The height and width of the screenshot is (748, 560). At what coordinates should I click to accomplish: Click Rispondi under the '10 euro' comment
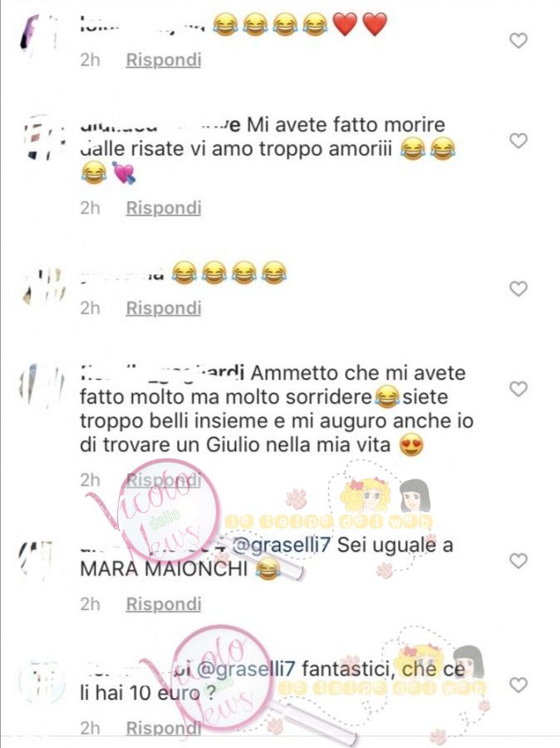(164, 728)
